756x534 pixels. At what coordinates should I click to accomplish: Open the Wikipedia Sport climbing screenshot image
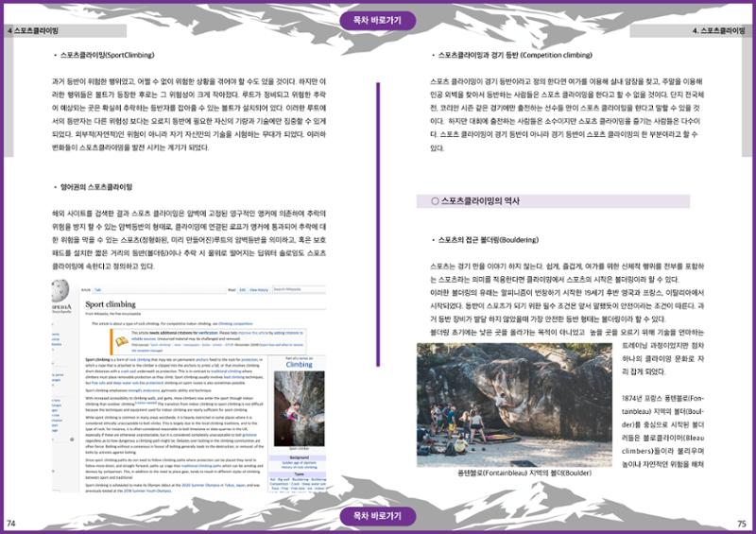pos(189,386)
